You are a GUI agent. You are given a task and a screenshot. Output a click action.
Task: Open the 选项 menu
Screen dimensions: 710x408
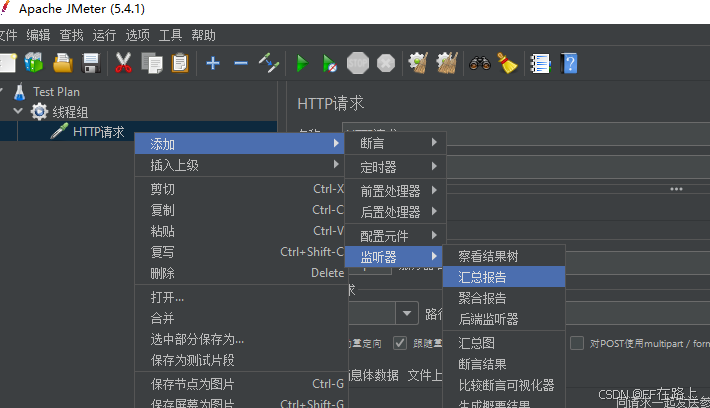pos(137,35)
